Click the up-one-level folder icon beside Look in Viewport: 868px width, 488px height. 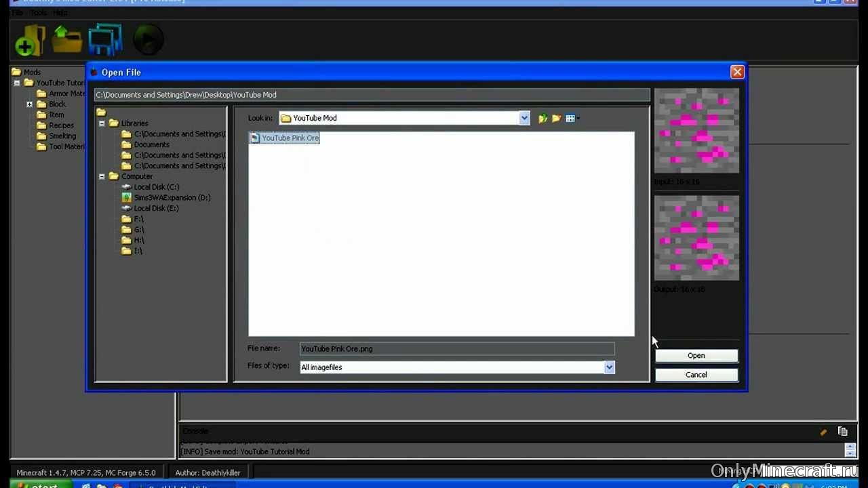pyautogui.click(x=542, y=119)
